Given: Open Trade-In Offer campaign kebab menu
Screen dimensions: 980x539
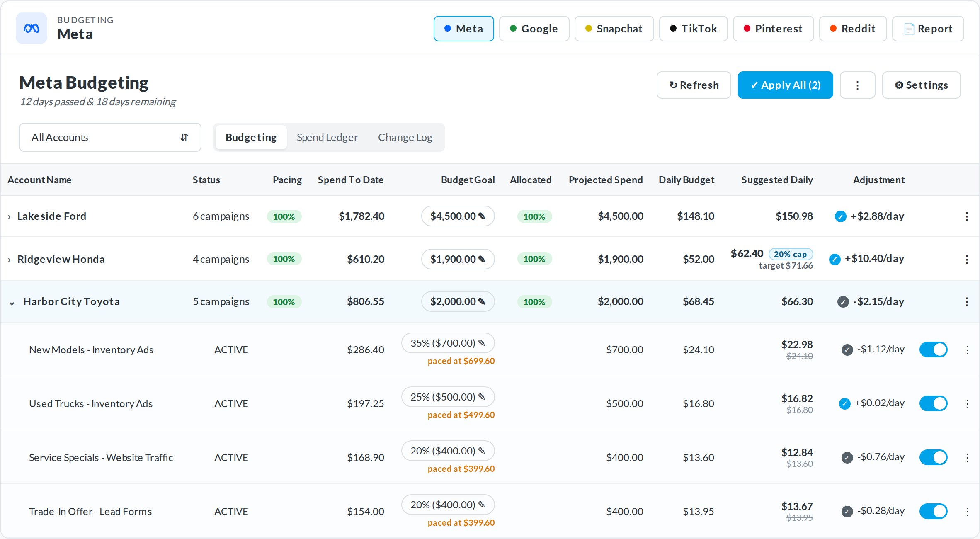Looking at the screenshot, I should pyautogui.click(x=967, y=512).
